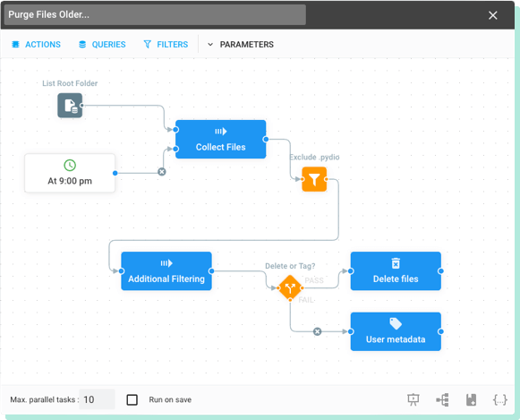Click the FAIL label on condition
This screenshot has height=420, width=520.
tap(306, 300)
